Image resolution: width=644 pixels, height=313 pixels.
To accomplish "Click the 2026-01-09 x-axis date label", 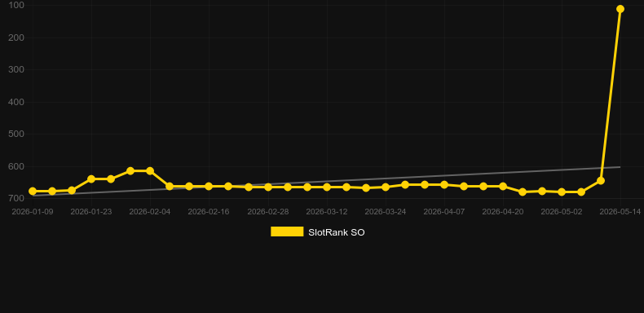I will point(33,212).
